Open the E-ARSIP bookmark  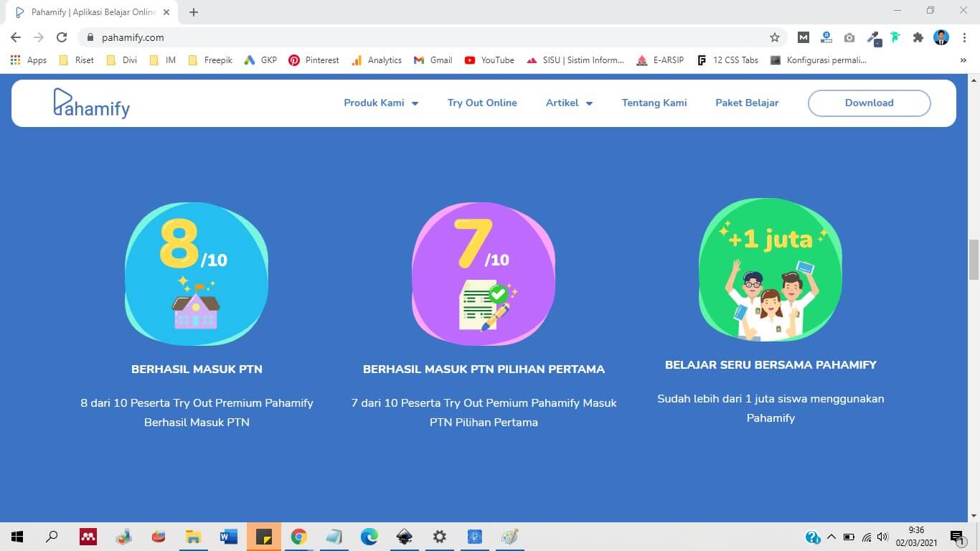click(661, 60)
